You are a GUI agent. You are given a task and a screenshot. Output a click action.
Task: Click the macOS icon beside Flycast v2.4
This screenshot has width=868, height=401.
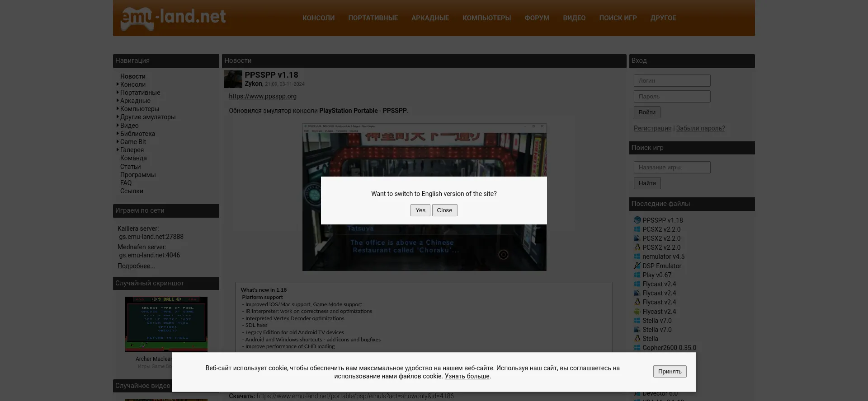coord(637,293)
